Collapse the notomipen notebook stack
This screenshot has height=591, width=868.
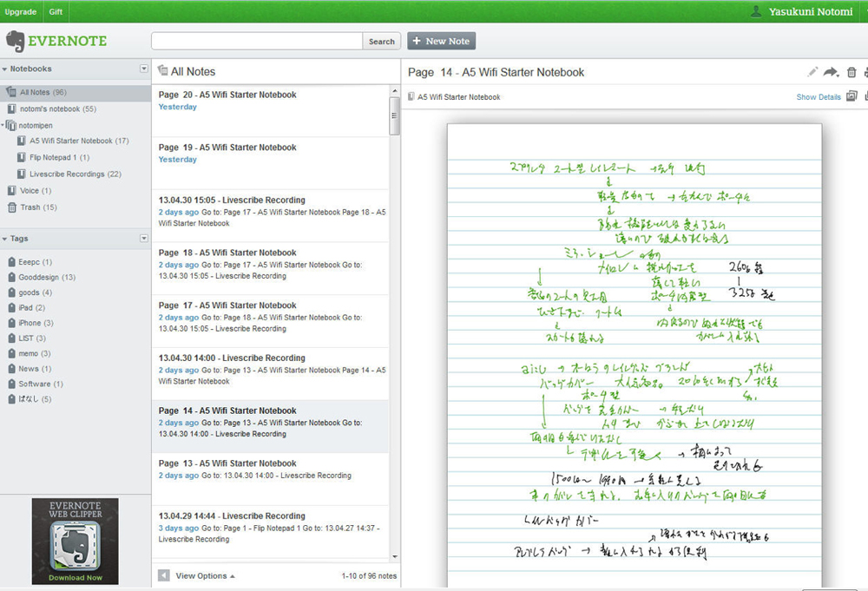[x=3, y=125]
